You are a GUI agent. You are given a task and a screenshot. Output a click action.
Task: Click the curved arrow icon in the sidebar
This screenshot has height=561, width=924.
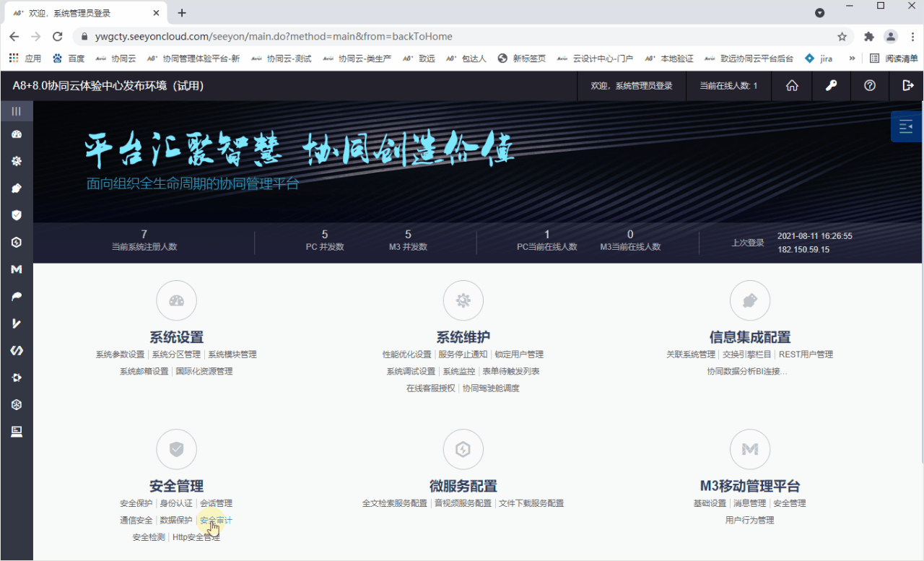click(16, 296)
